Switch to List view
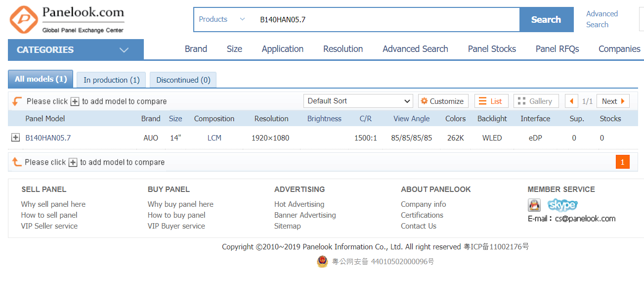 pos(491,101)
